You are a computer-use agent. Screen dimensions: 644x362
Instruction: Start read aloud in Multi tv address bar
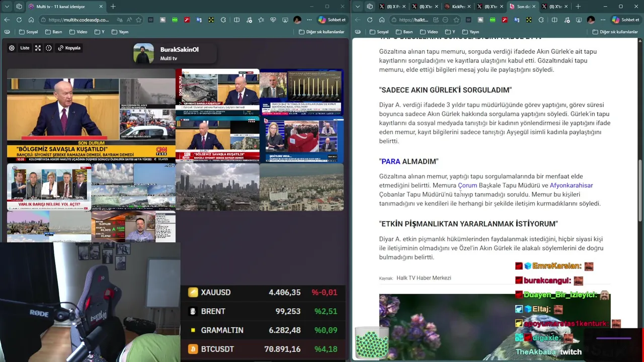(x=129, y=20)
